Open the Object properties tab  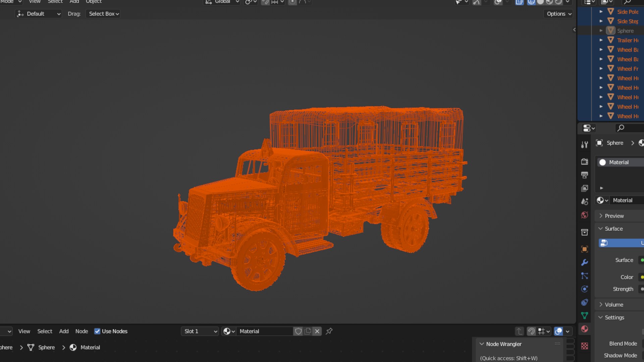click(584, 249)
